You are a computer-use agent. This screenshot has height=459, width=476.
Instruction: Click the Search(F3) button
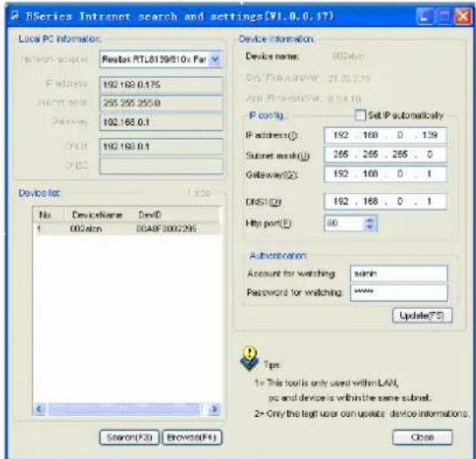pyautogui.click(x=129, y=438)
